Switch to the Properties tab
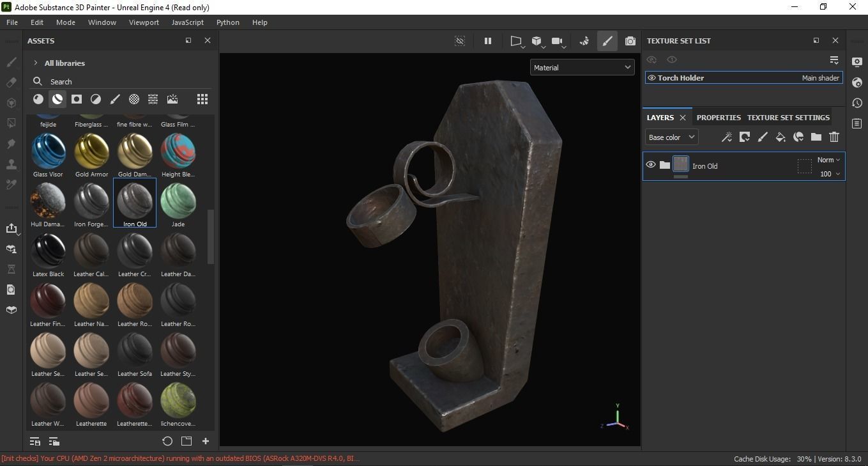Screen dimensions: 868x466 pyautogui.click(x=719, y=118)
